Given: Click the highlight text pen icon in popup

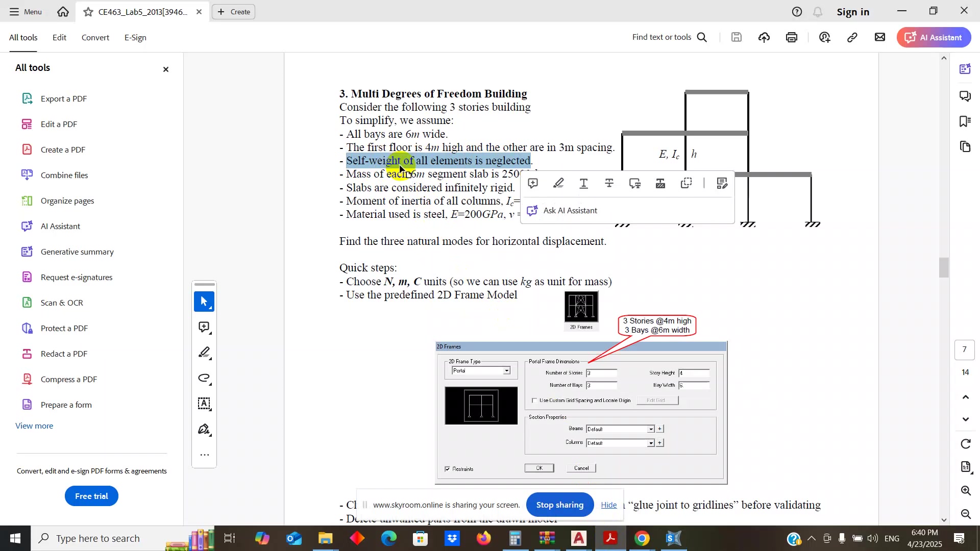Looking at the screenshot, I should [x=558, y=184].
